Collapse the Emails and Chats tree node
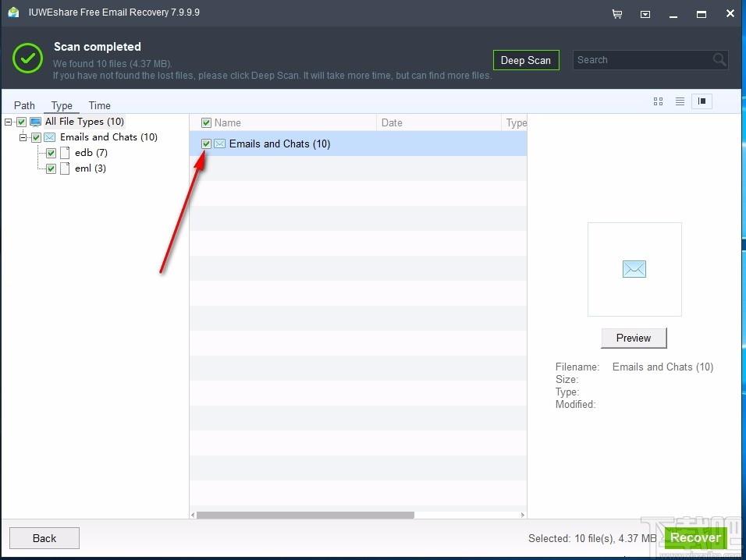The width and height of the screenshot is (746, 560). pos(23,138)
